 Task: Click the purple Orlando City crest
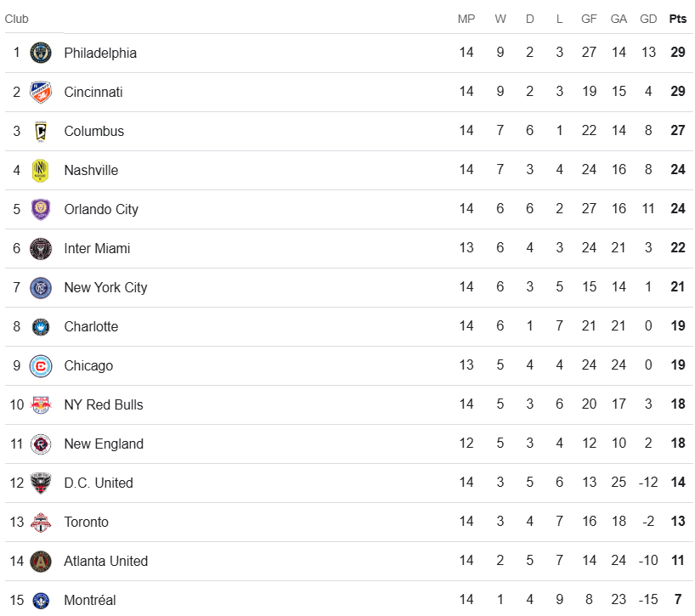coord(41,209)
